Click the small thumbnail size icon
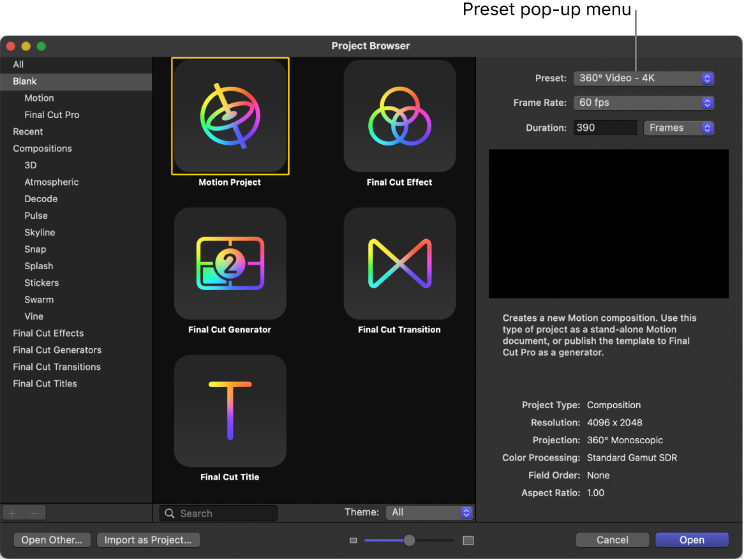Image resolution: width=744 pixels, height=560 pixels. coord(353,540)
